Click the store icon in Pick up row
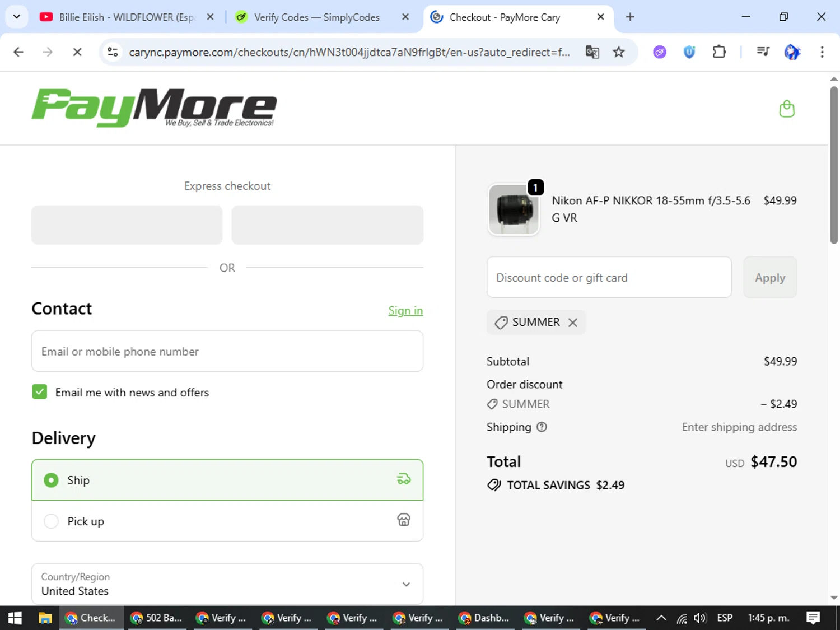 pyautogui.click(x=404, y=520)
